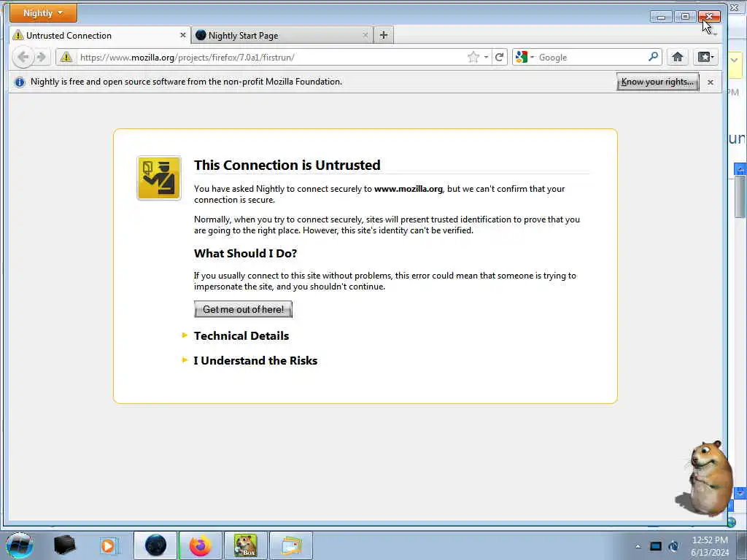
Task: Click the monitor icon in system tray
Action: [656, 546]
